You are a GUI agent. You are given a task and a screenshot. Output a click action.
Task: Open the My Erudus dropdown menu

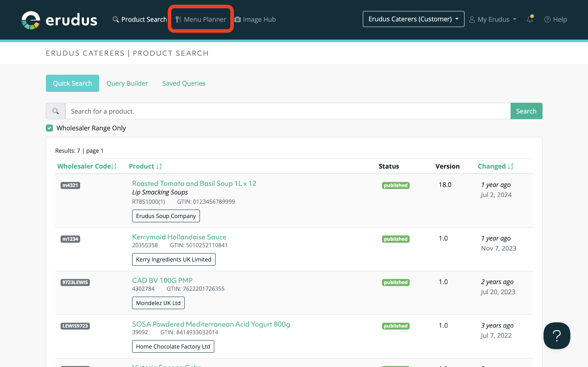coord(493,19)
